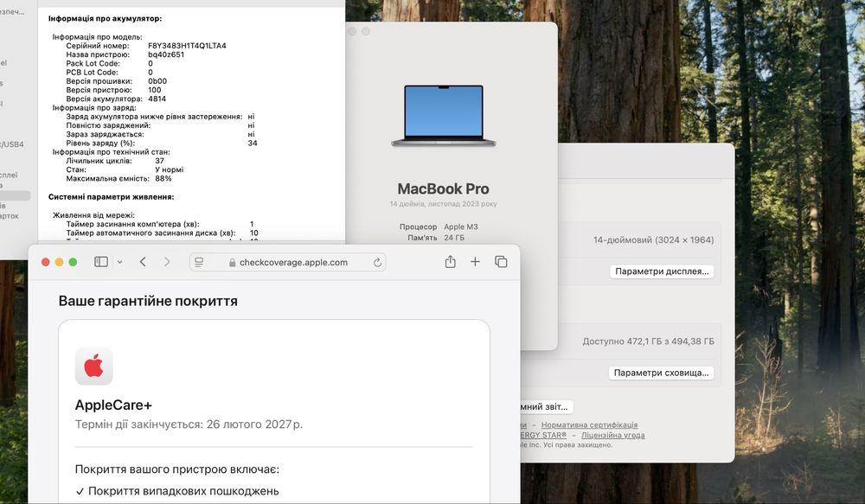865x504 pixels.
Task: Click the Pack Lot Code: label
Action: coord(93,63)
